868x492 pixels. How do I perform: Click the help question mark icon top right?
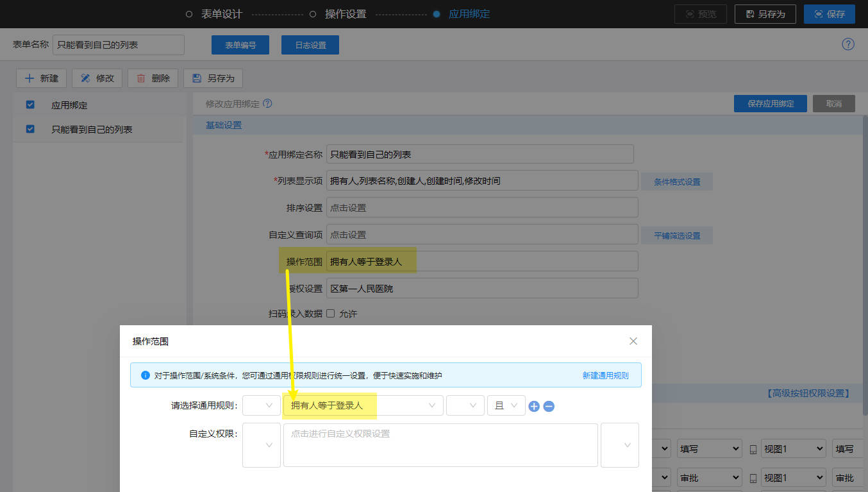tap(848, 44)
